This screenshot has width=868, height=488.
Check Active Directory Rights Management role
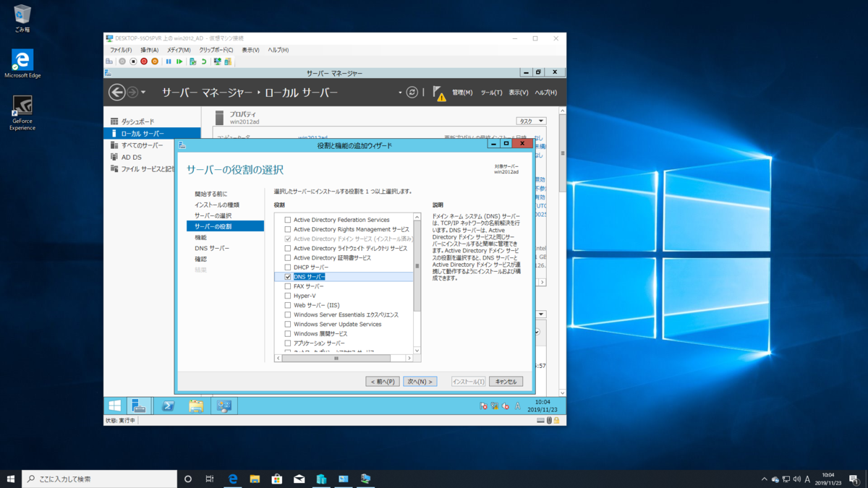pos(287,229)
